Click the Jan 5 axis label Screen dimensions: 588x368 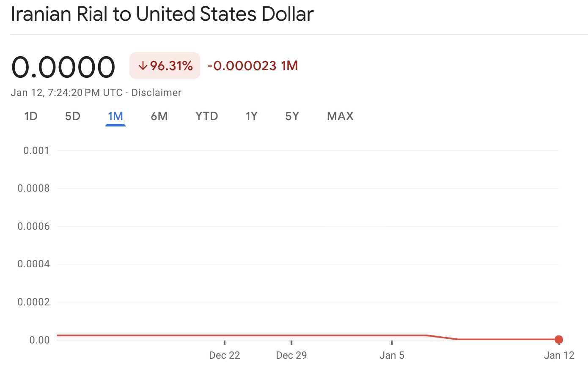click(392, 355)
